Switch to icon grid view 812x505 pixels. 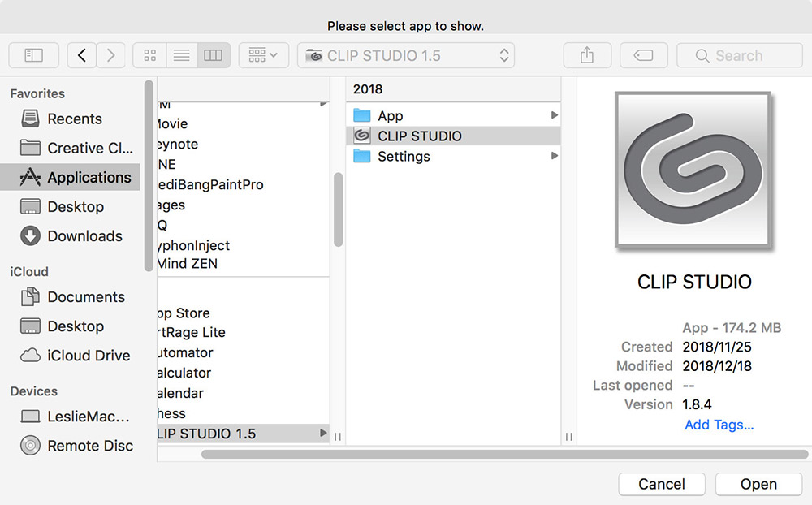[149, 55]
